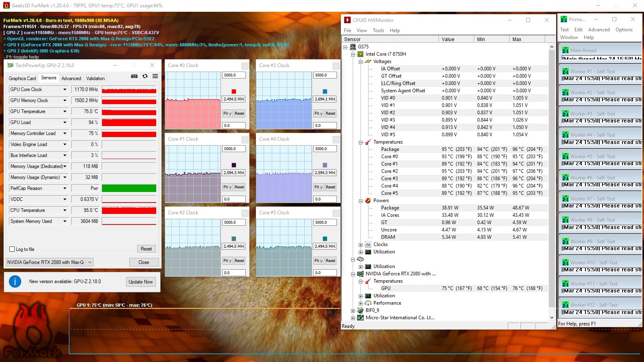Switch to the Graphics Card tab in GPU-Z
This screenshot has height=362, width=644.
22,79
